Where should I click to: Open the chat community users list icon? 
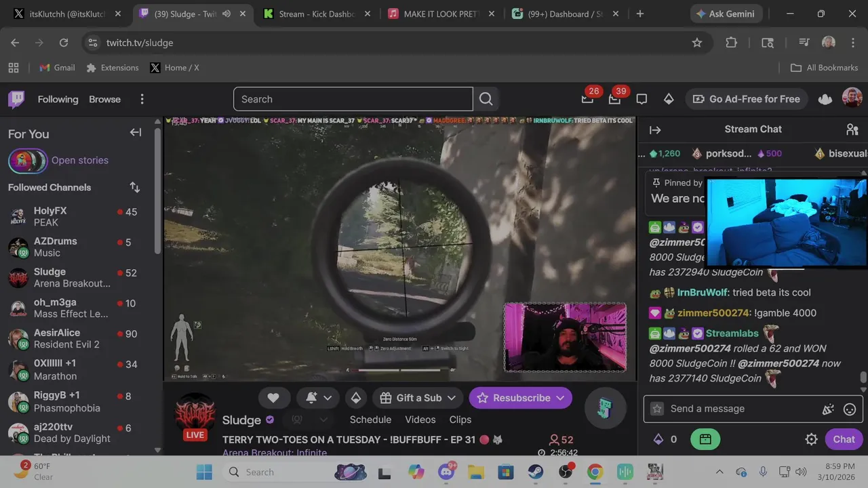tap(852, 129)
